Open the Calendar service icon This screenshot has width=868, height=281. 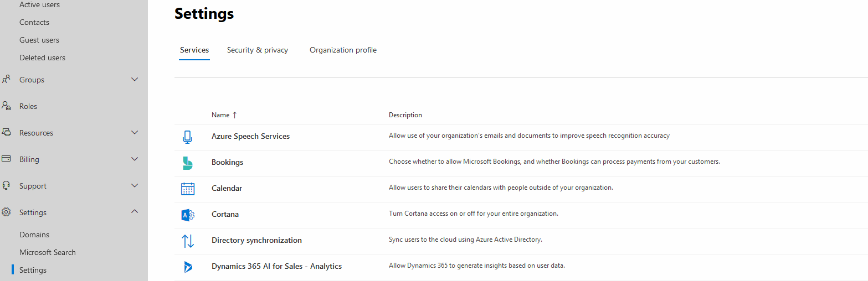(188, 189)
